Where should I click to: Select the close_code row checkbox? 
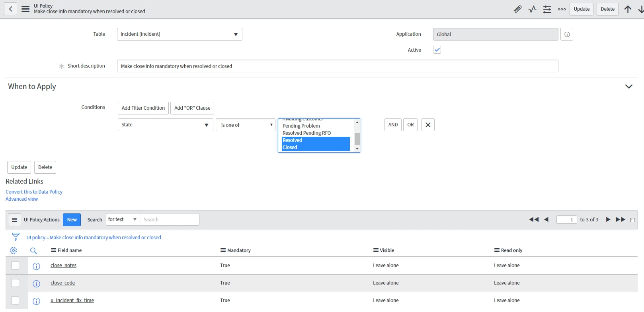(15, 283)
